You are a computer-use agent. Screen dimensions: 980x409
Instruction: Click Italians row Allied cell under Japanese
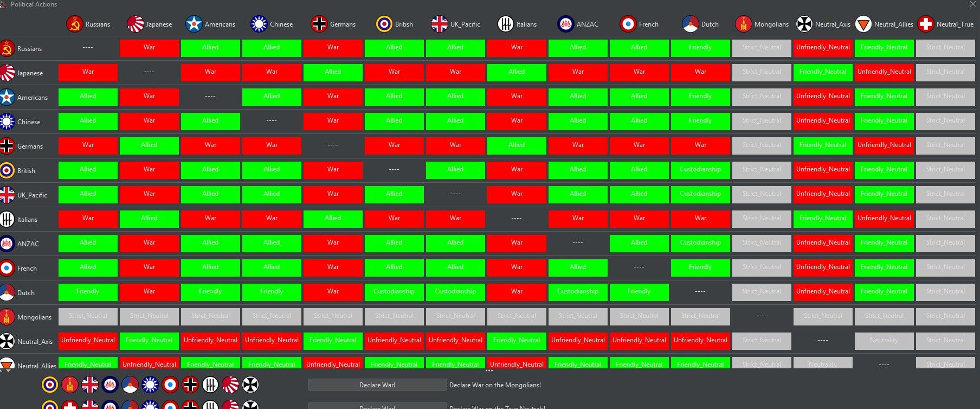pyautogui.click(x=149, y=219)
